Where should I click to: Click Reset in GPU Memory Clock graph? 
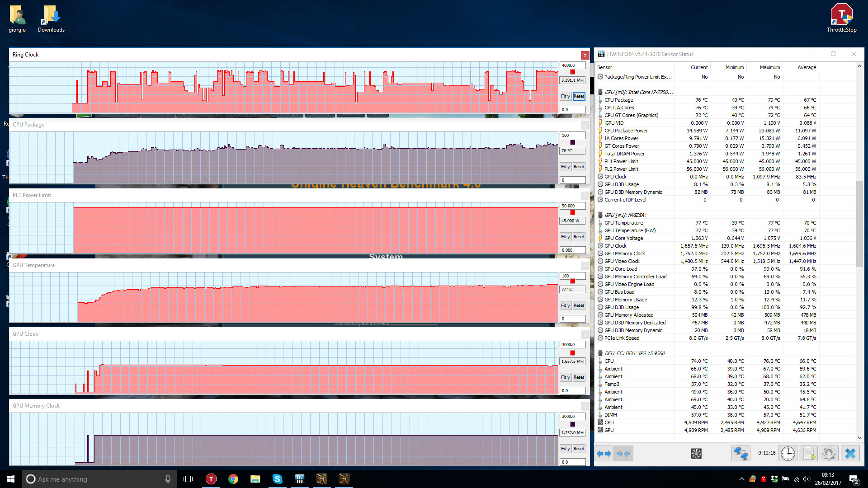pyautogui.click(x=579, y=449)
